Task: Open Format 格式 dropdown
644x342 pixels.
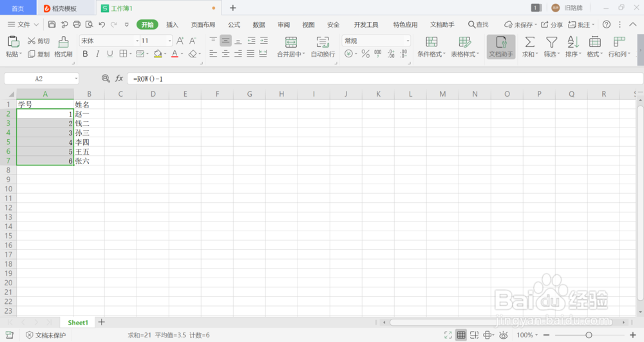Action: click(x=594, y=46)
